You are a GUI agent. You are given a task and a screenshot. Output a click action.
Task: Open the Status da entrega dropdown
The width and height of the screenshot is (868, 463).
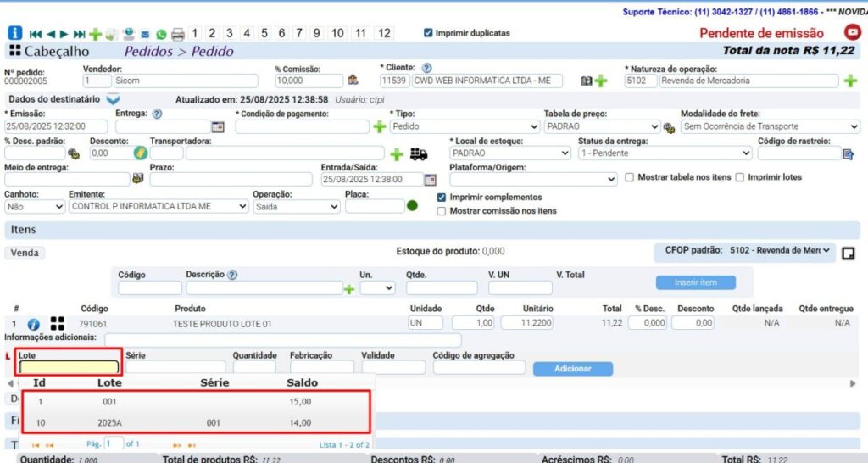pyautogui.click(x=664, y=153)
